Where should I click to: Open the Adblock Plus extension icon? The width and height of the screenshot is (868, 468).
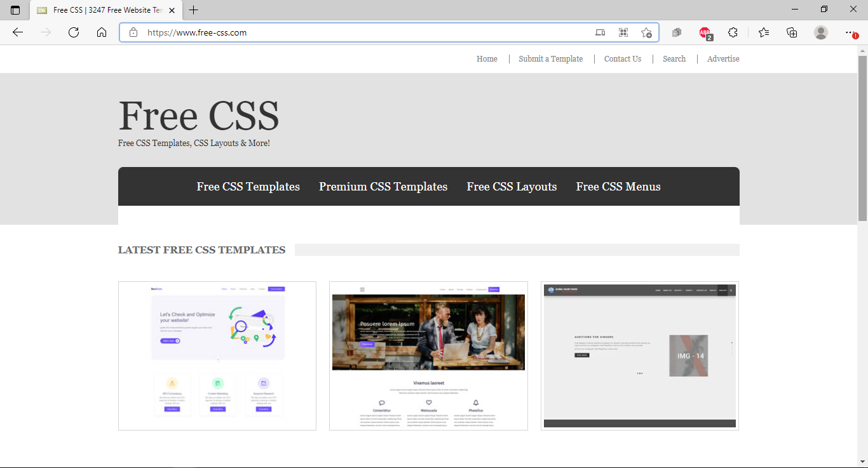[704, 32]
